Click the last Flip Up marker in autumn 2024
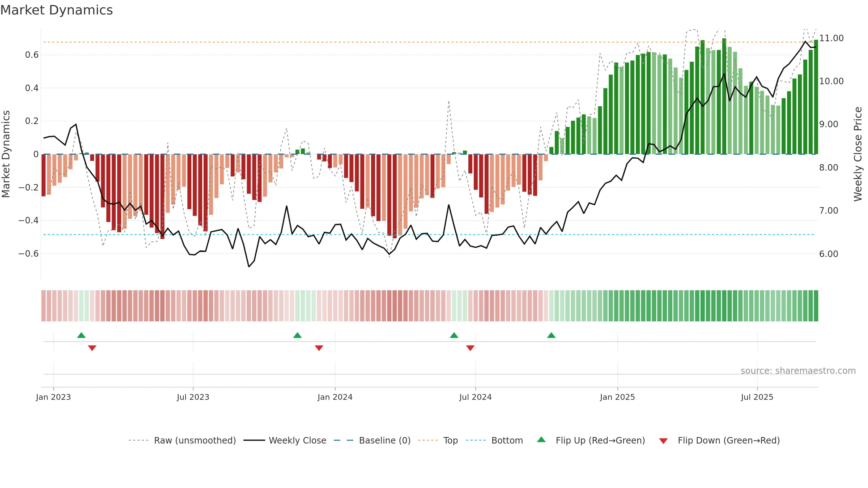This screenshot has width=868, height=488. pos(551,335)
